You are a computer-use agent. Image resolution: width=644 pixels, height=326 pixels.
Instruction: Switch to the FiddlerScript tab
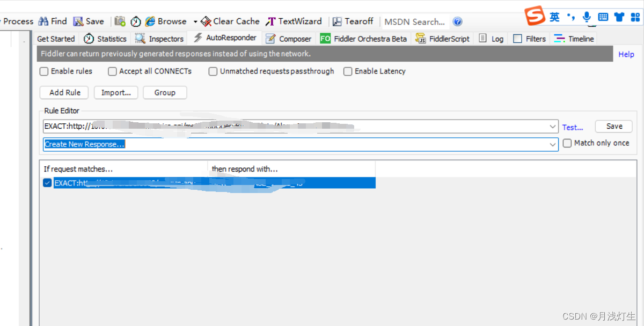coord(443,39)
